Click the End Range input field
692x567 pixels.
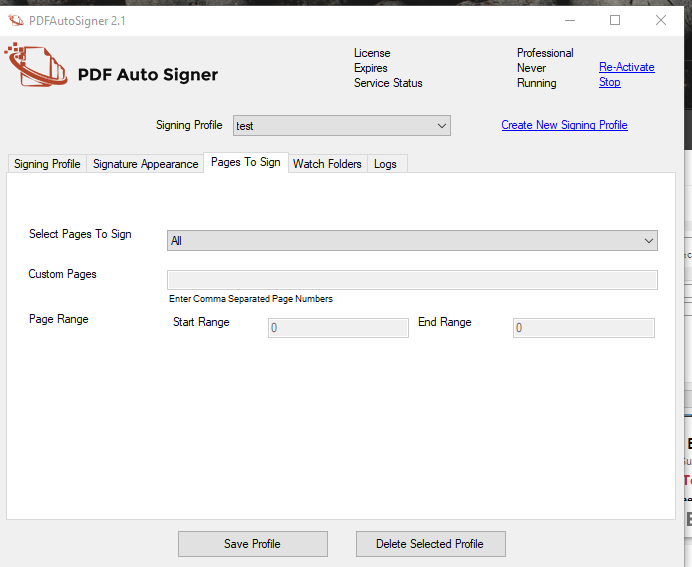pos(583,328)
